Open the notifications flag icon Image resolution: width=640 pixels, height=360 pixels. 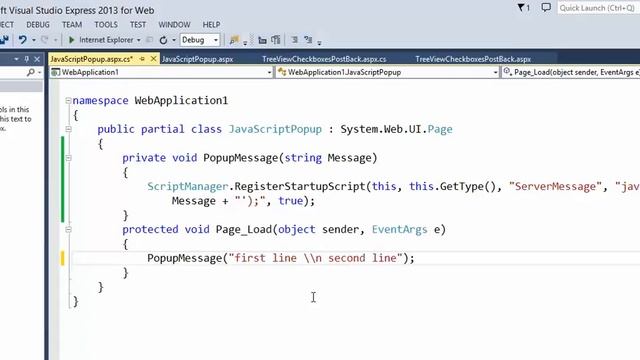(x=523, y=7)
